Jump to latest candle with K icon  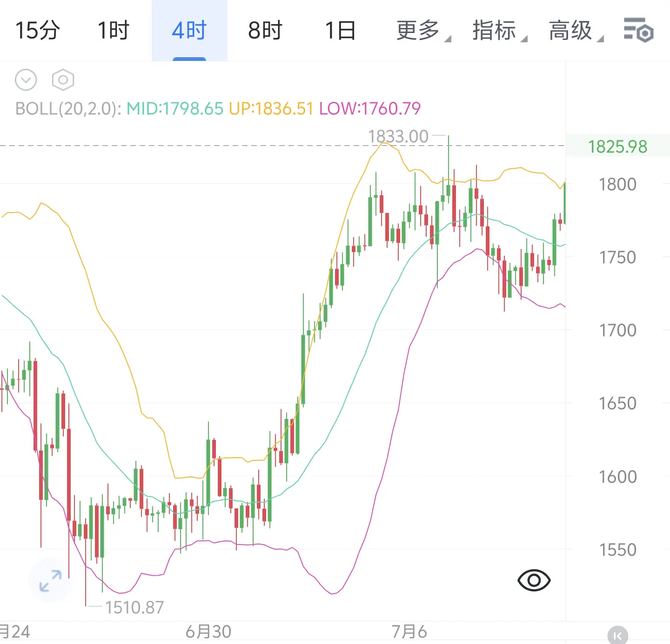click(x=617, y=635)
